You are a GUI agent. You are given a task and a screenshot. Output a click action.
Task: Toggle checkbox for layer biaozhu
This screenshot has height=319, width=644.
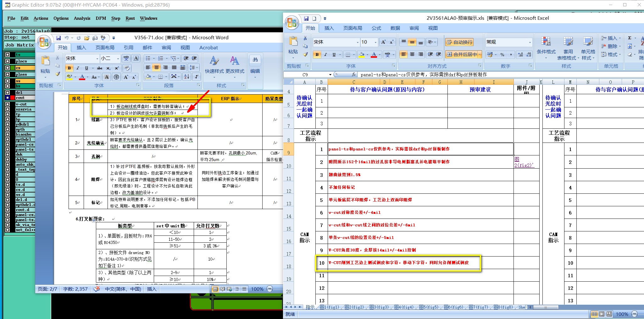tap(8, 134)
